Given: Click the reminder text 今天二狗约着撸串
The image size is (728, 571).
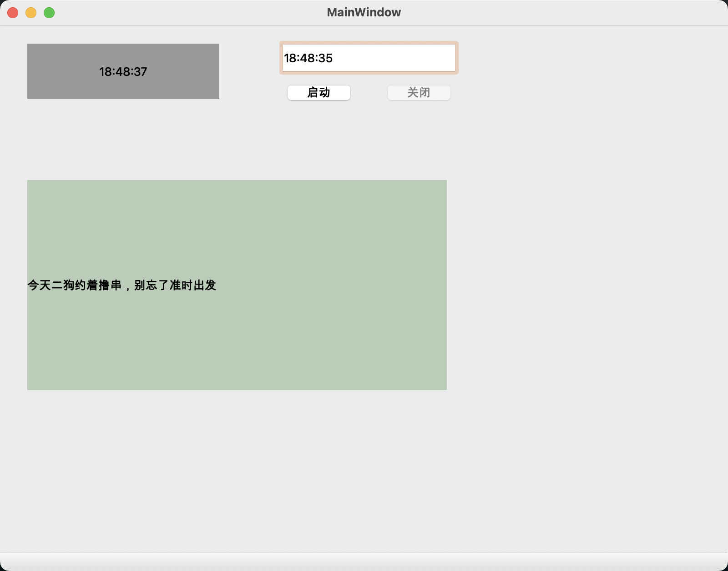Looking at the screenshot, I should click(75, 285).
